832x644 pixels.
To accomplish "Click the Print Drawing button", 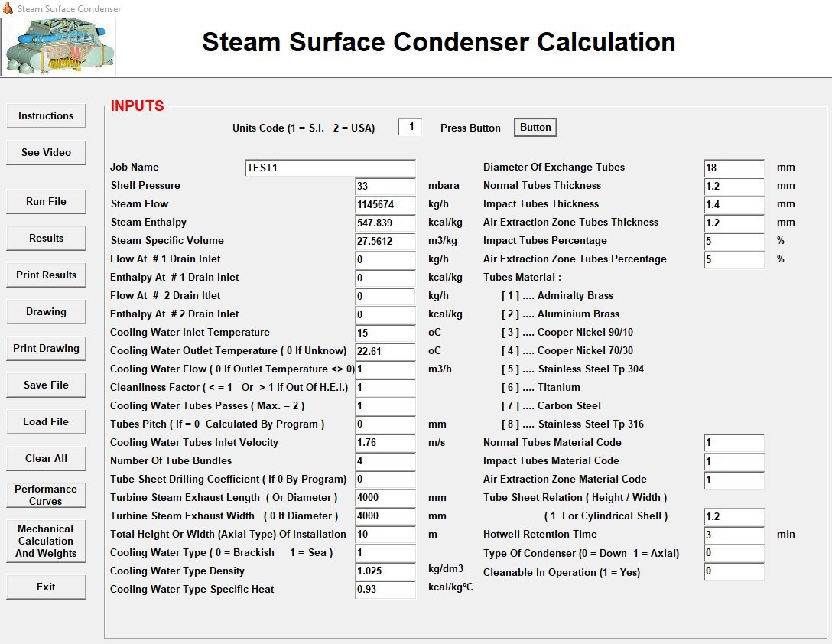I will coord(46,348).
